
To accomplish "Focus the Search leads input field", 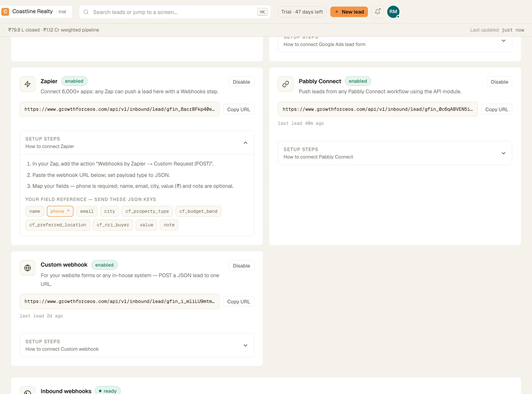I will tap(175, 12).
